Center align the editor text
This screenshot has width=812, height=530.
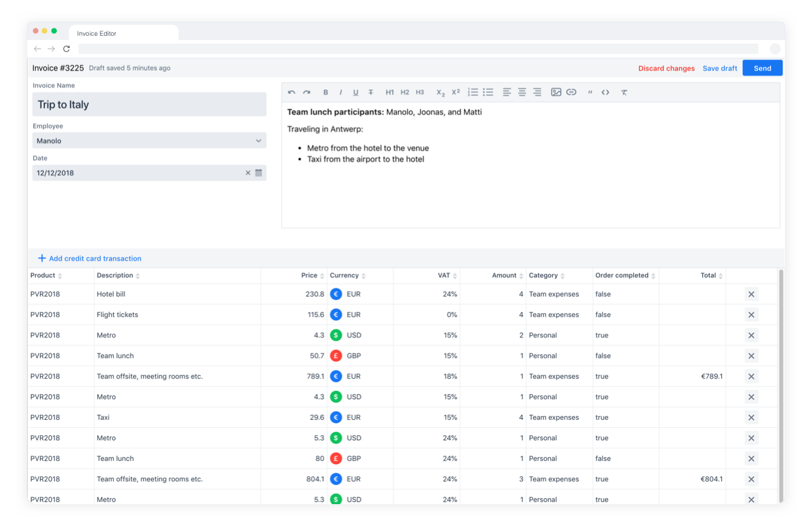(522, 92)
